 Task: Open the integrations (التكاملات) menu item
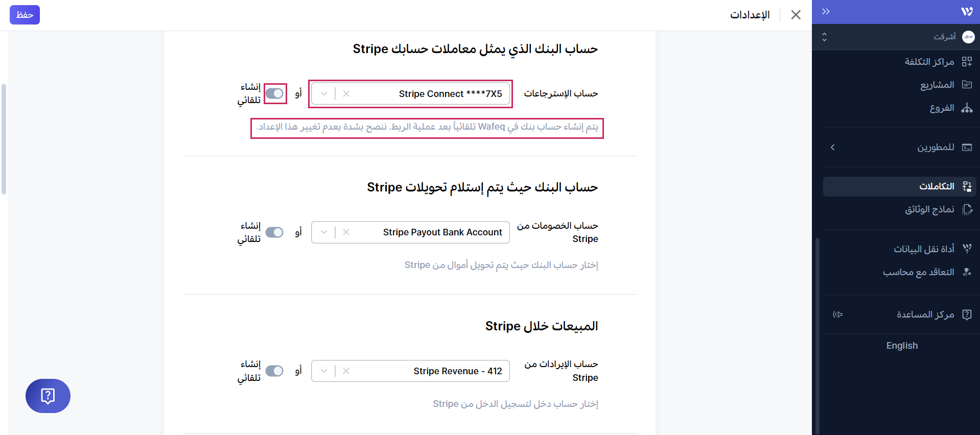pyautogui.click(x=937, y=186)
